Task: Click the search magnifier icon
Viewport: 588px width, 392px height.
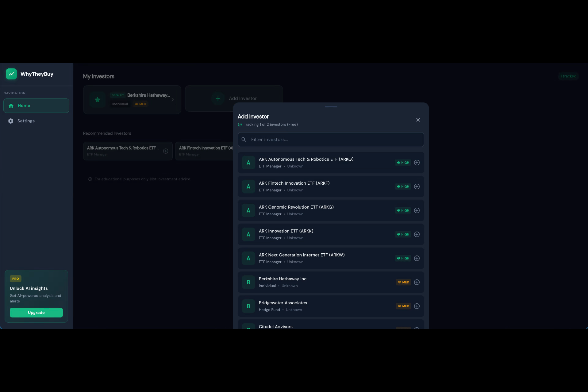Action: 244,140
